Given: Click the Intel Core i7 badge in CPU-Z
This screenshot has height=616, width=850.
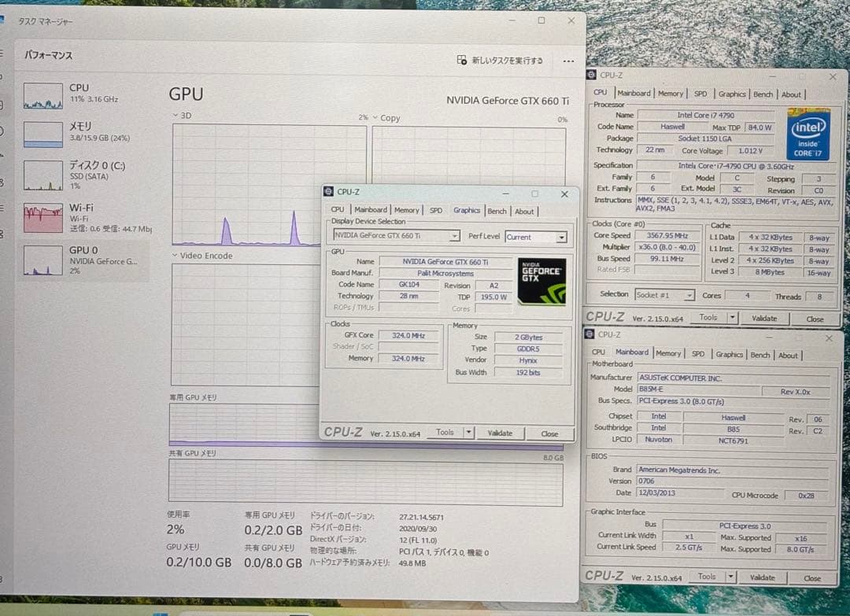Looking at the screenshot, I should (x=808, y=134).
